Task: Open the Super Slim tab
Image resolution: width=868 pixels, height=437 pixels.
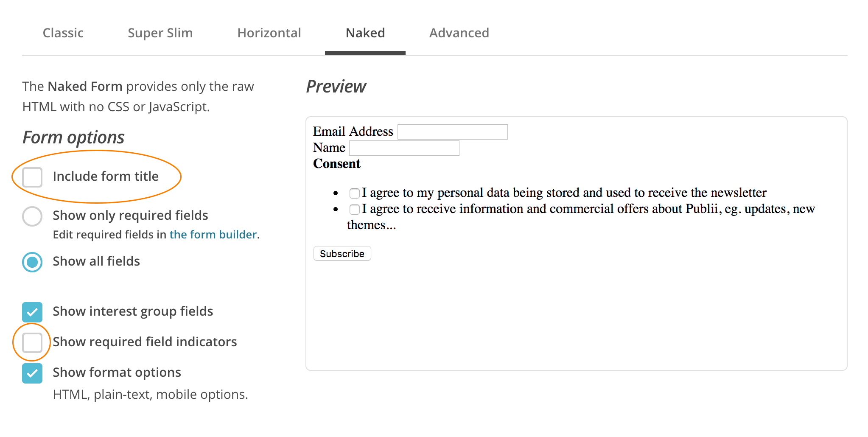Action: coord(160,33)
